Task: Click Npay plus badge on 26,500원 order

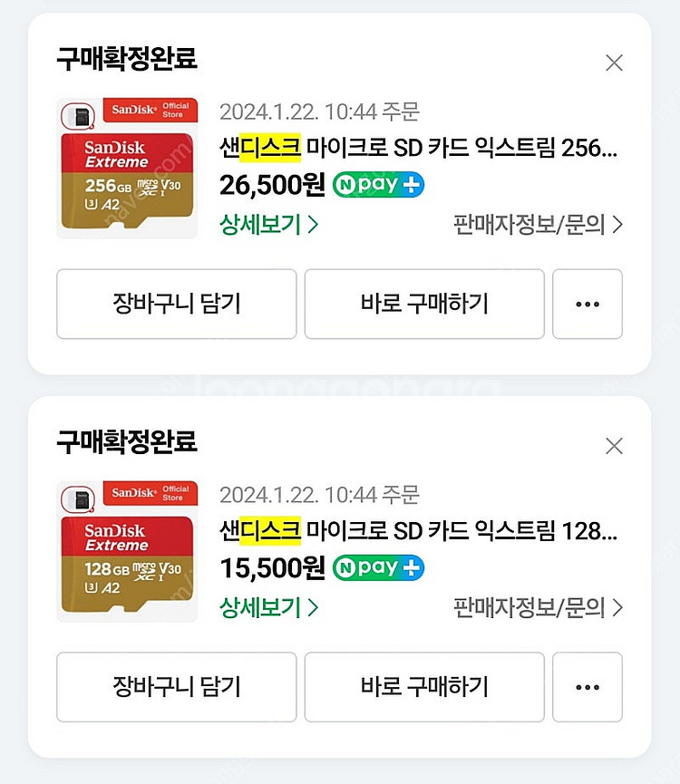Action: pos(378,185)
